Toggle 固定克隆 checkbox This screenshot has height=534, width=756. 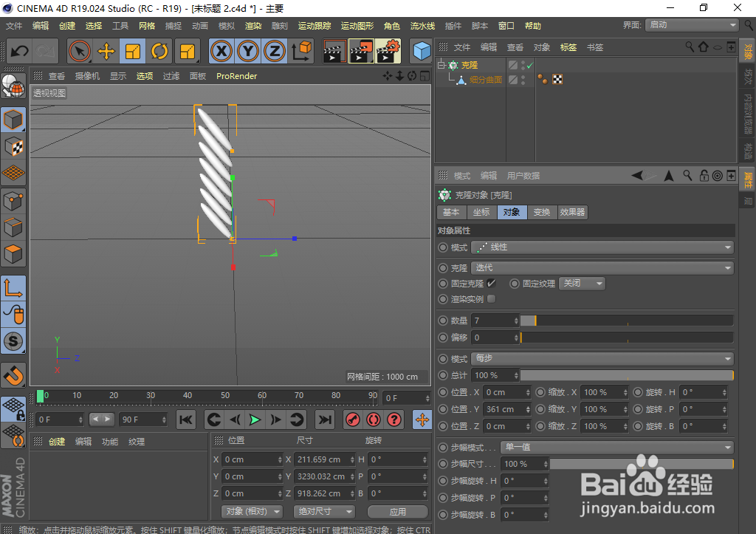[x=491, y=283]
